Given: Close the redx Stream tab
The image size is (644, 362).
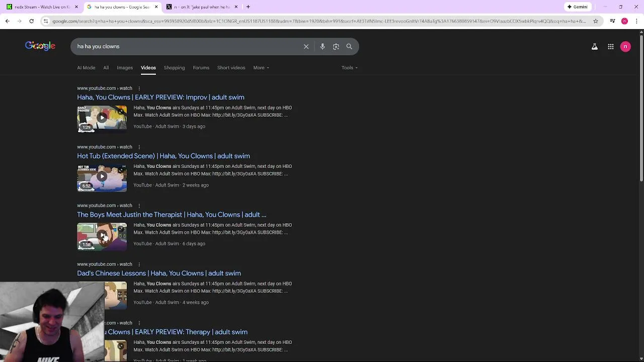Looking at the screenshot, I should [76, 7].
